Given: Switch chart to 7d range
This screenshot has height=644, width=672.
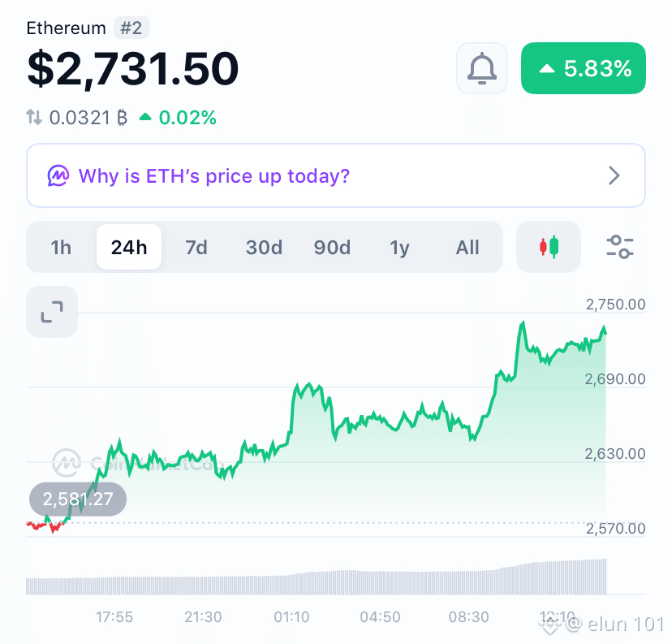Looking at the screenshot, I should 196,248.
